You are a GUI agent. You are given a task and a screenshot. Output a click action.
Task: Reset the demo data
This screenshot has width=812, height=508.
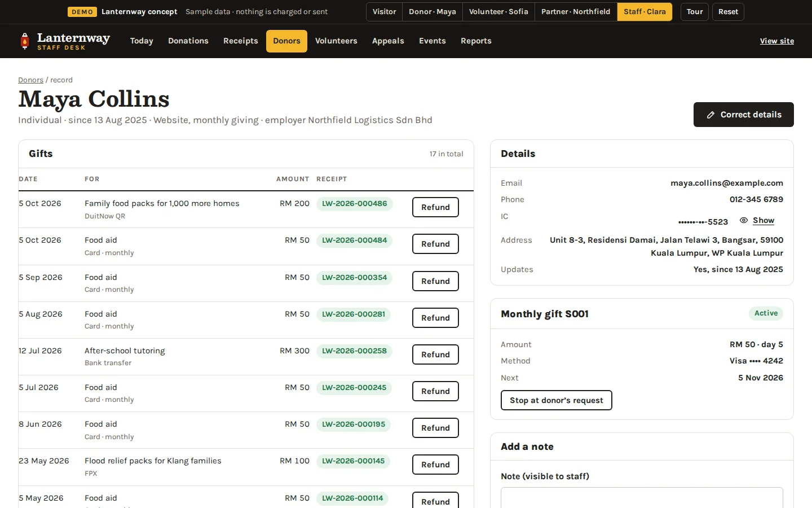pos(728,12)
